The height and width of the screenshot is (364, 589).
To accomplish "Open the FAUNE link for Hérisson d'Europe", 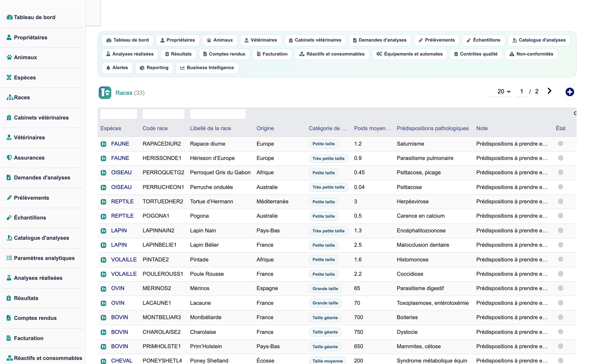I will pyautogui.click(x=120, y=158).
